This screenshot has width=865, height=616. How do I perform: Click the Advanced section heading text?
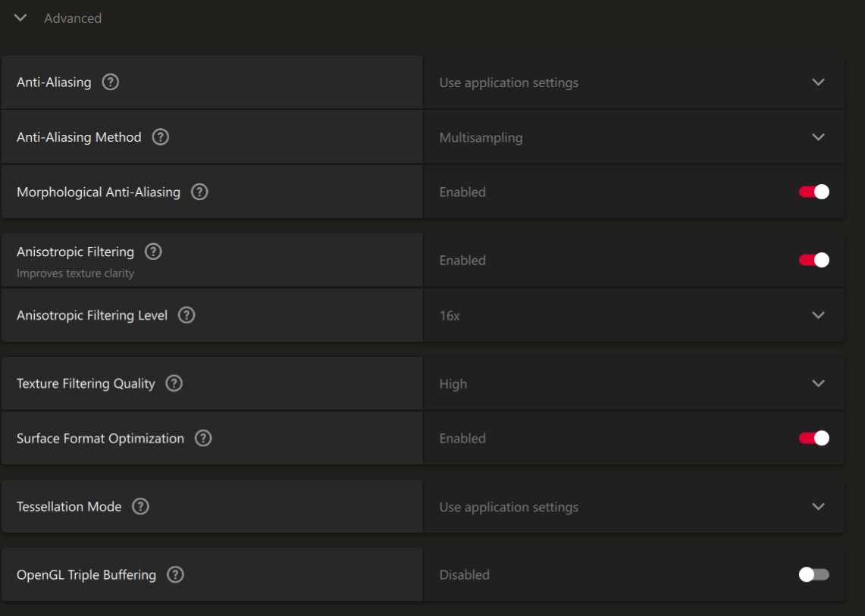pyautogui.click(x=73, y=18)
